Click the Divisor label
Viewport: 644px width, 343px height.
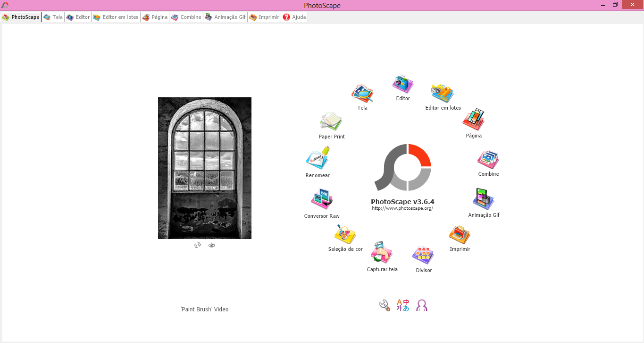[424, 270]
